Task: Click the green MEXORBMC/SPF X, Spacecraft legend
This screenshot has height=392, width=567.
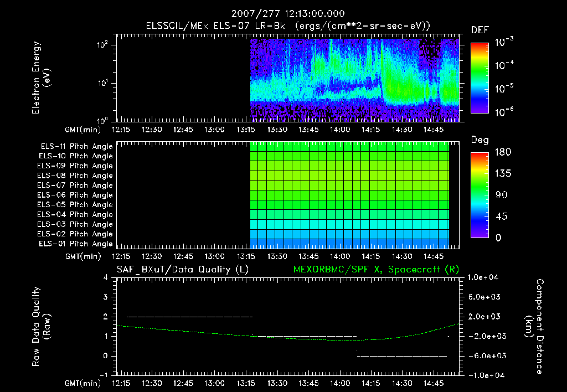Action: click(x=376, y=270)
